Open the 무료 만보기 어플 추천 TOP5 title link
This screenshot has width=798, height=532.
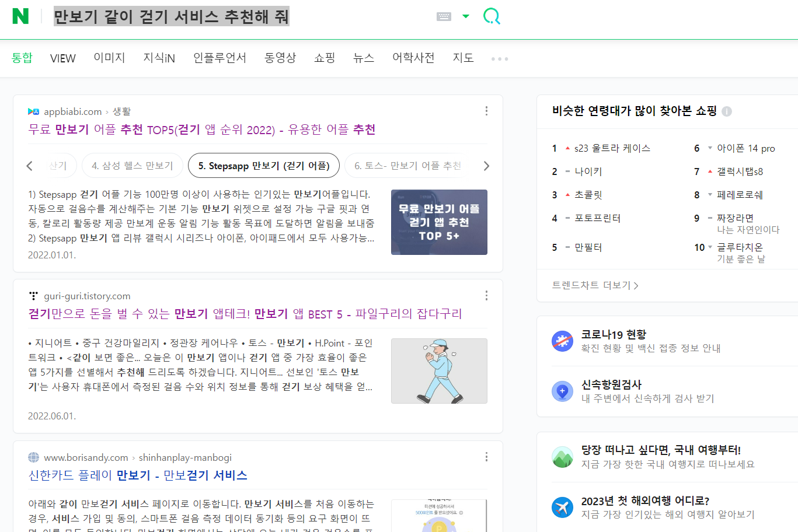(202, 129)
